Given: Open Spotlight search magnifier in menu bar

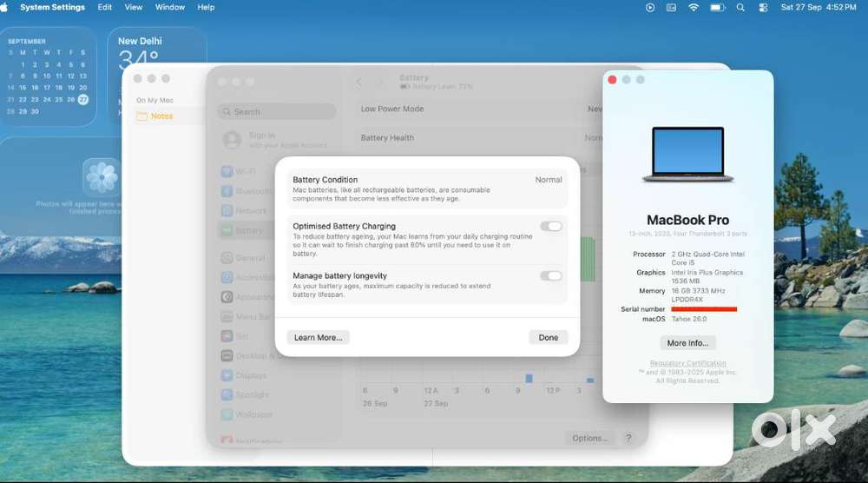Looking at the screenshot, I should (x=740, y=7).
